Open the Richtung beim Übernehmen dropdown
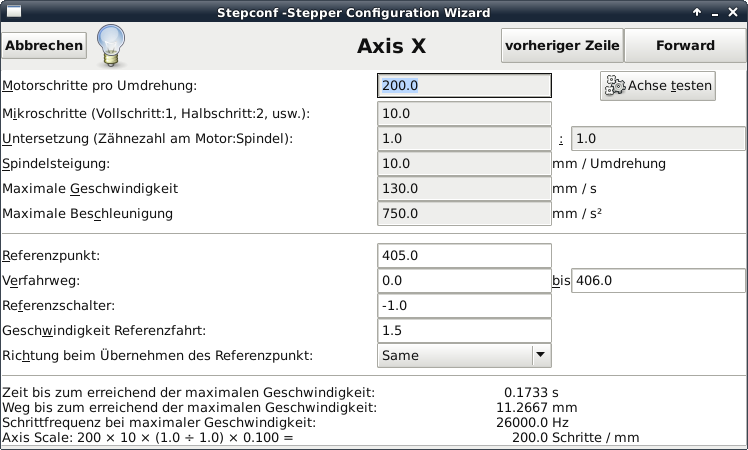The image size is (748, 450). point(465,355)
